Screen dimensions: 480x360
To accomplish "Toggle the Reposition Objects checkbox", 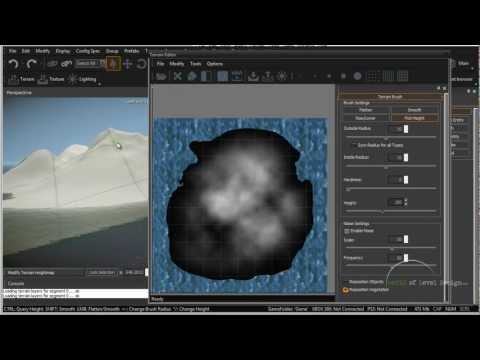I will 346,282.
